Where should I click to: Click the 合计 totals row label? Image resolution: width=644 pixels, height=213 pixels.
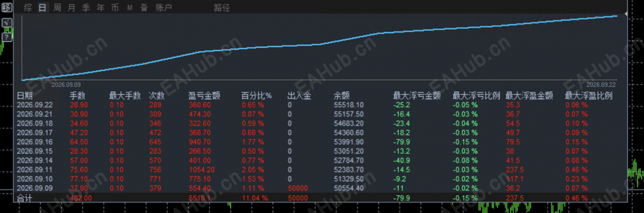point(24,198)
